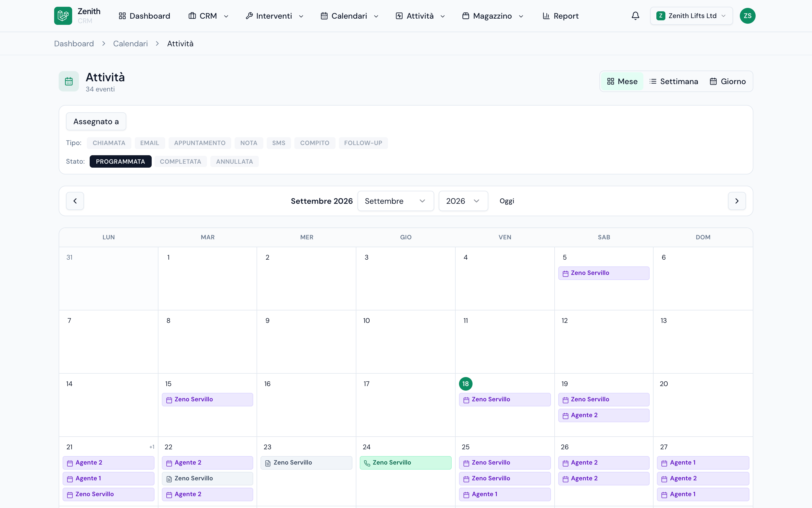The width and height of the screenshot is (812, 508).
Task: Expand the Interventi menu
Action: tap(274, 16)
